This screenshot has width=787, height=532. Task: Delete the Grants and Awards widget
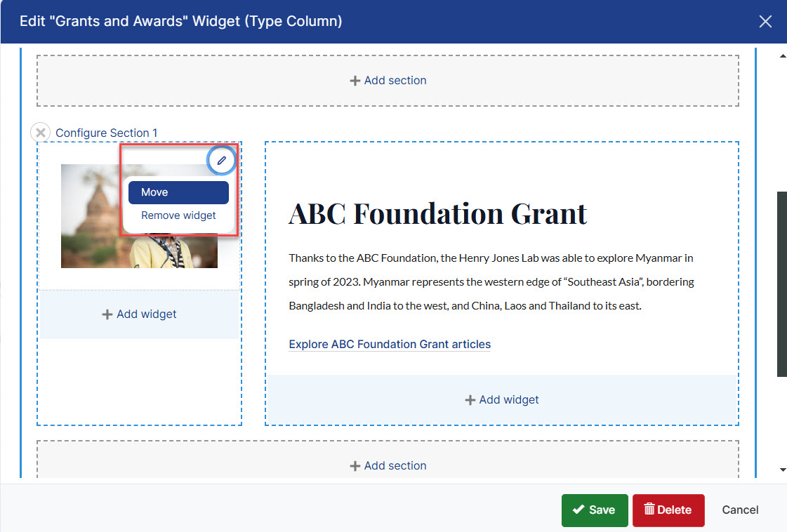pyautogui.click(x=668, y=510)
